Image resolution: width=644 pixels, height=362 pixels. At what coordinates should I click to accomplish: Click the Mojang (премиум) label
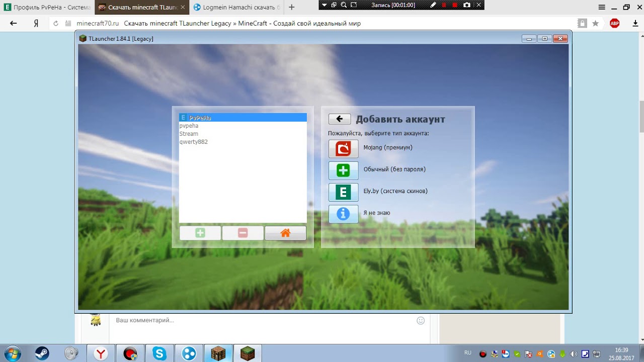point(388,147)
